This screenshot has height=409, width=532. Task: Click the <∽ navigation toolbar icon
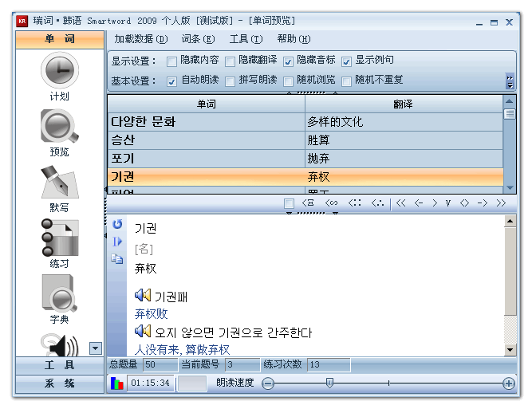click(332, 203)
